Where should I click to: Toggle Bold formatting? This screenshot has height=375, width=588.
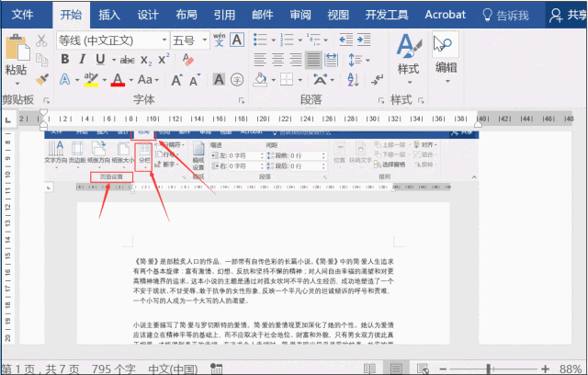coord(65,59)
